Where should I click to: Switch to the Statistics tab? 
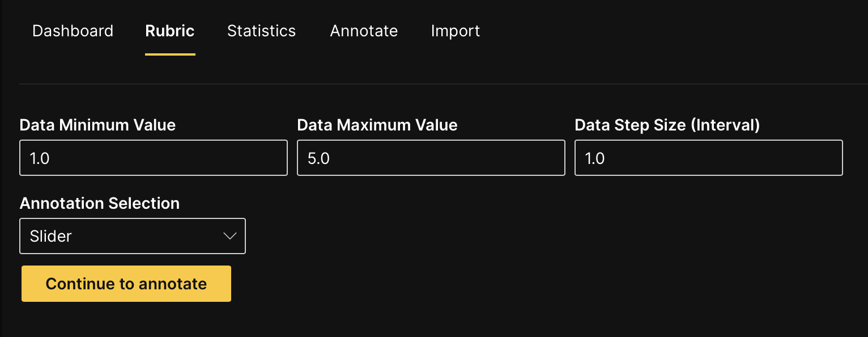[261, 31]
